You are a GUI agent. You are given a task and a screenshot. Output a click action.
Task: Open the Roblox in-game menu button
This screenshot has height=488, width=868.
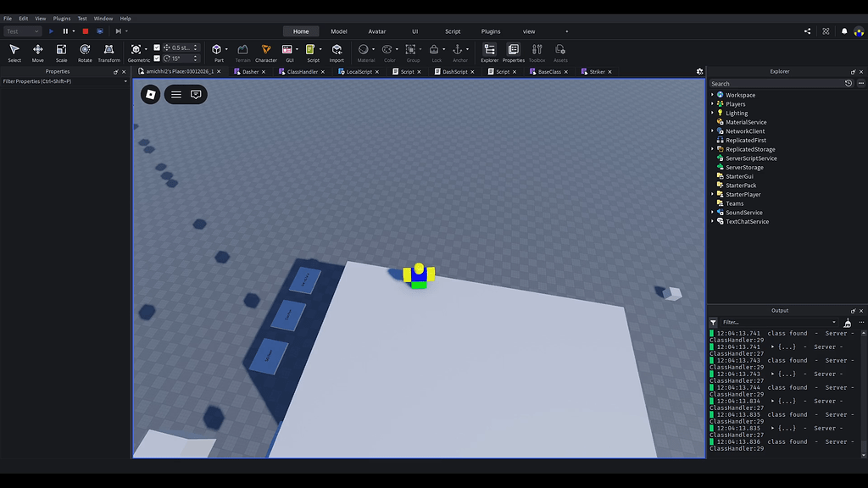151,95
